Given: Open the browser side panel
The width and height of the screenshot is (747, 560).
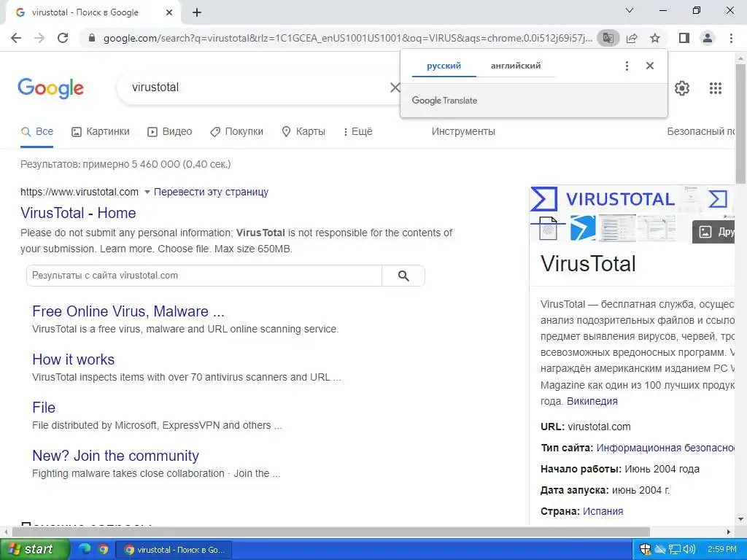Looking at the screenshot, I should [684, 38].
